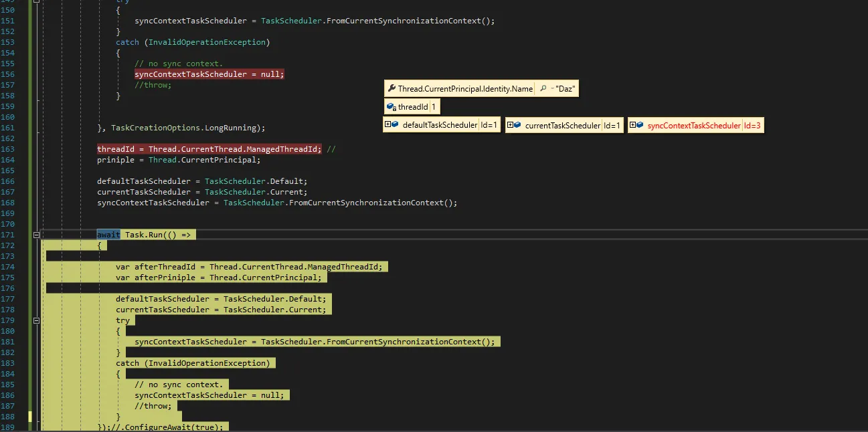
Task: Open the magnifier text visualizer for "Daz"
Action: pos(543,89)
